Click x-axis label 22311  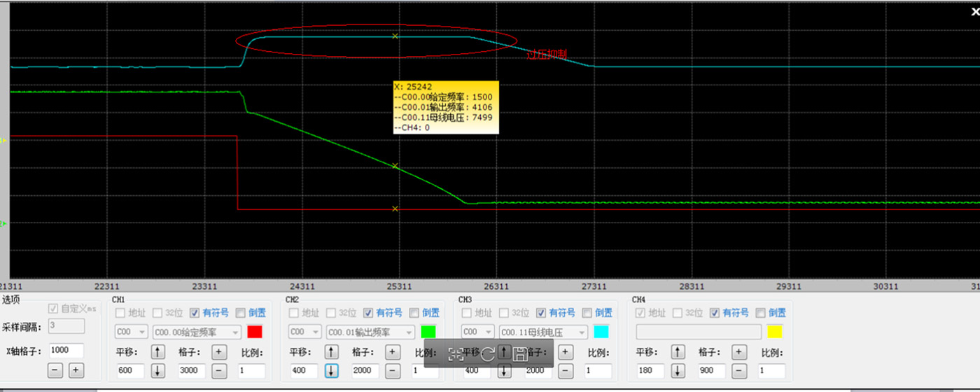click(x=107, y=286)
